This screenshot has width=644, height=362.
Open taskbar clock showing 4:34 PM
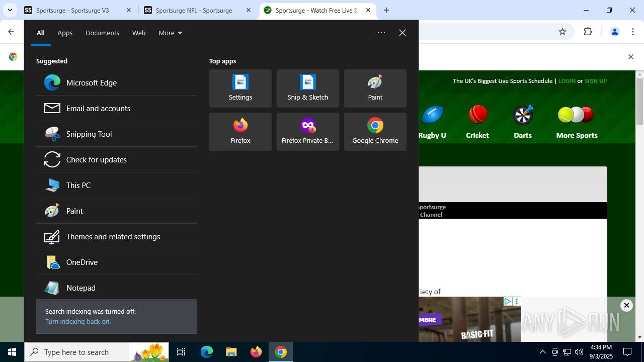601,352
